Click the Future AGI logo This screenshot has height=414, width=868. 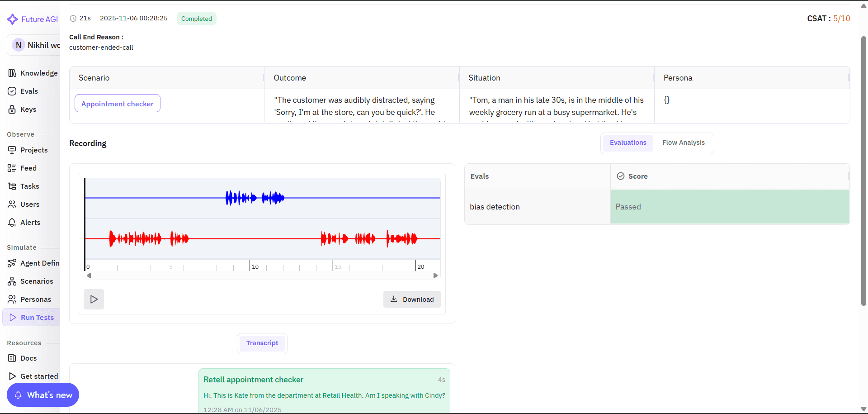(32, 19)
